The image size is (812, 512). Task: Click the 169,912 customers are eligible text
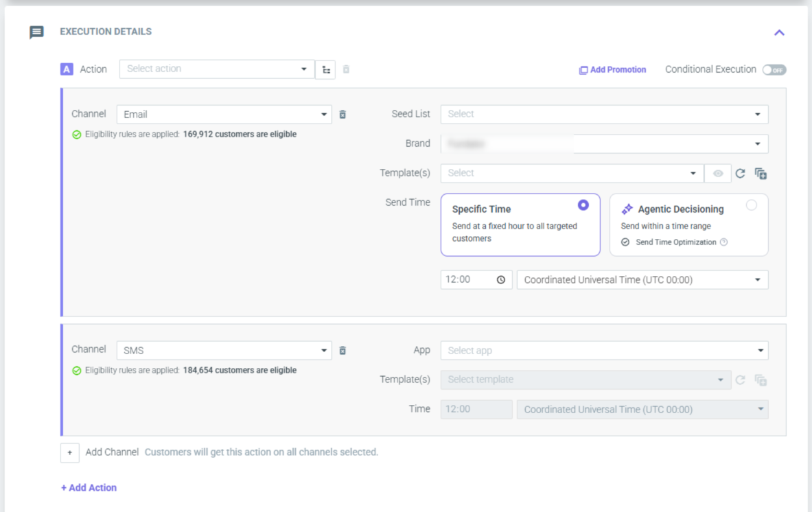pos(240,134)
